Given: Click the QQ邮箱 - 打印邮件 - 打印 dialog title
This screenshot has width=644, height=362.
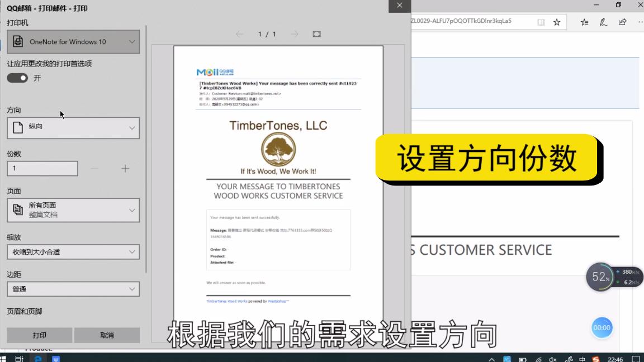Looking at the screenshot, I should pos(47,8).
